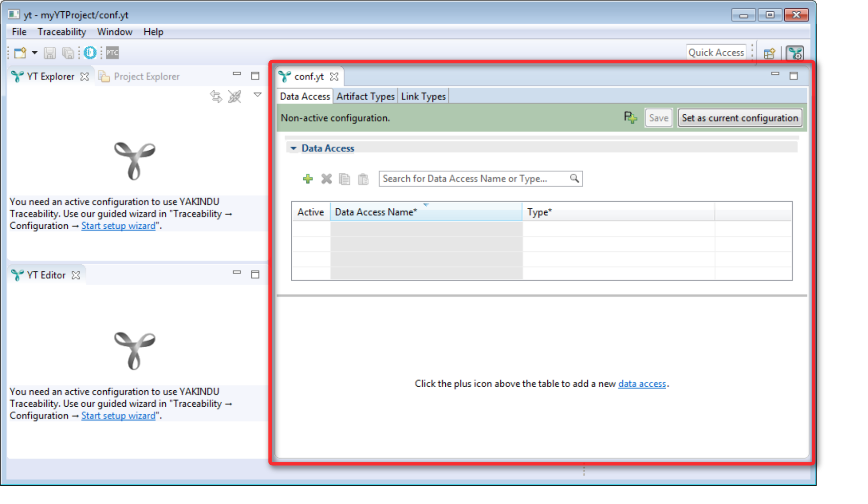Open the YAKINDU Traceability perspective icon
Viewport: 868px width, 504px height.
(796, 53)
